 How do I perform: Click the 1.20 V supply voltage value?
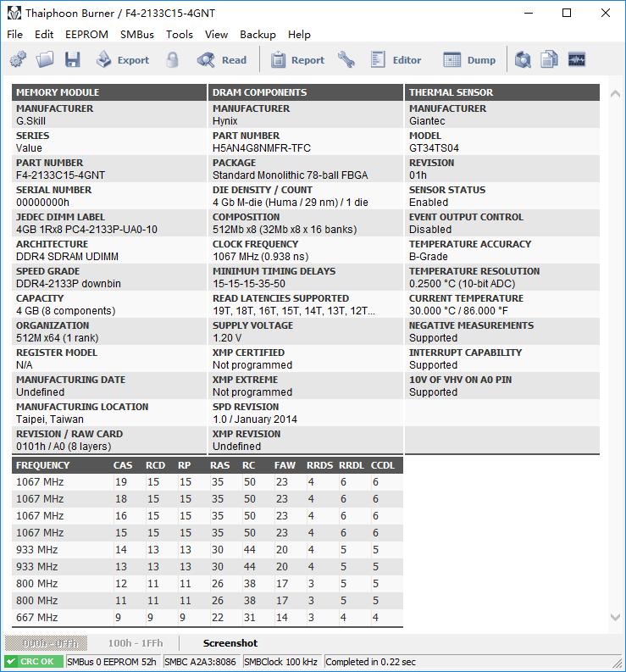click(x=227, y=338)
